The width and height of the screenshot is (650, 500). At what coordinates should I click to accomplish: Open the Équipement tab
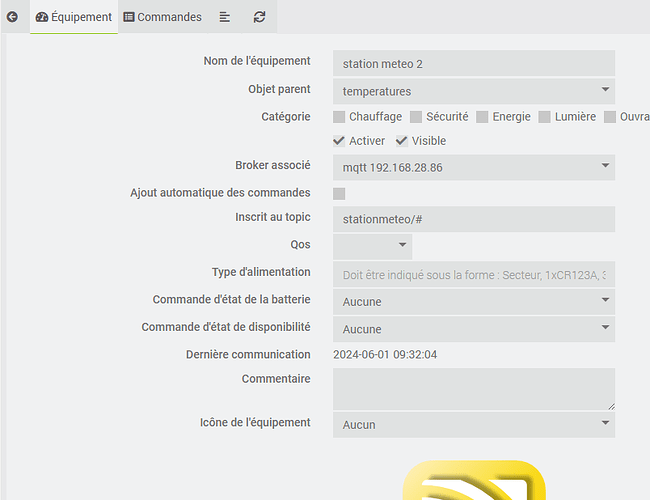(74, 17)
